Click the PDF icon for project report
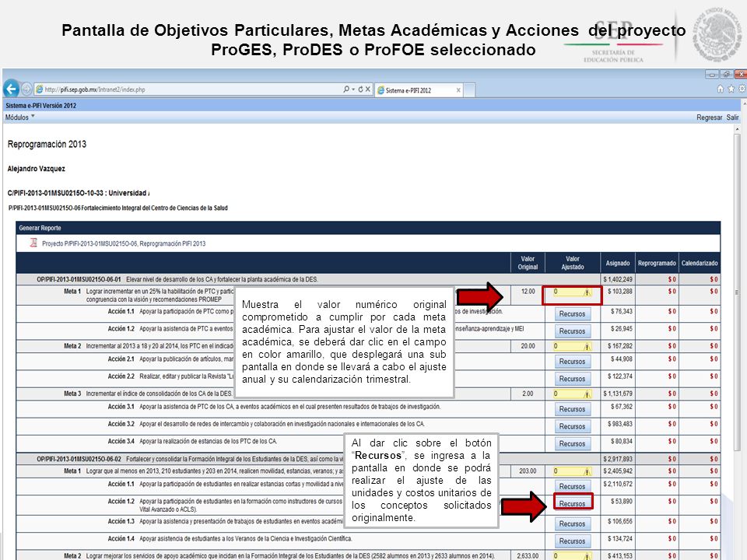This screenshot has height=560, width=747. [x=33, y=243]
